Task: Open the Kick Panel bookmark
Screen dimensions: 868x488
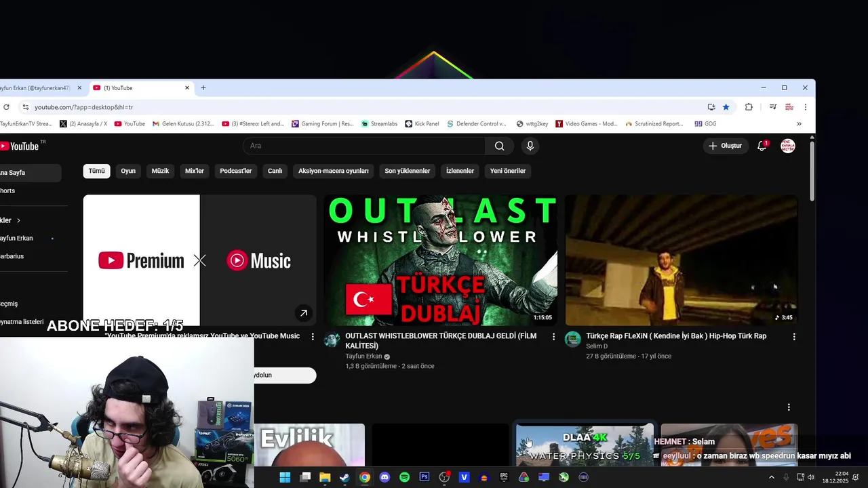Action: point(422,124)
